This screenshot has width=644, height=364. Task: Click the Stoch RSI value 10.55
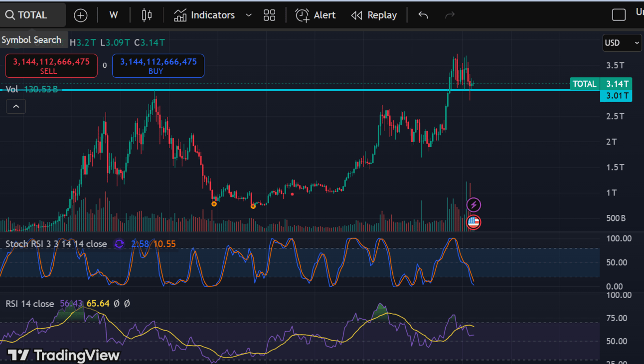tap(164, 244)
